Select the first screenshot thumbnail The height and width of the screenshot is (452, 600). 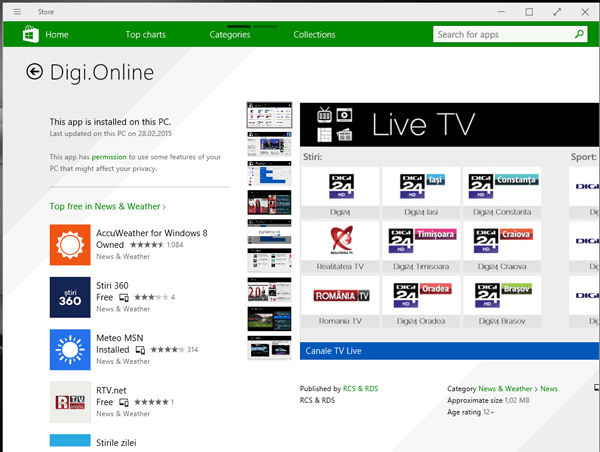point(269,115)
